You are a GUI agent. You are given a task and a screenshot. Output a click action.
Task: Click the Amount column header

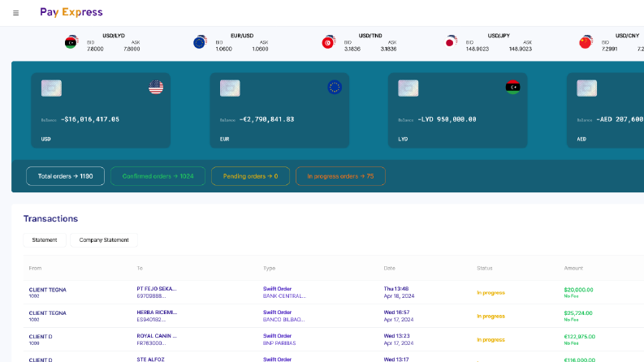[573, 269]
